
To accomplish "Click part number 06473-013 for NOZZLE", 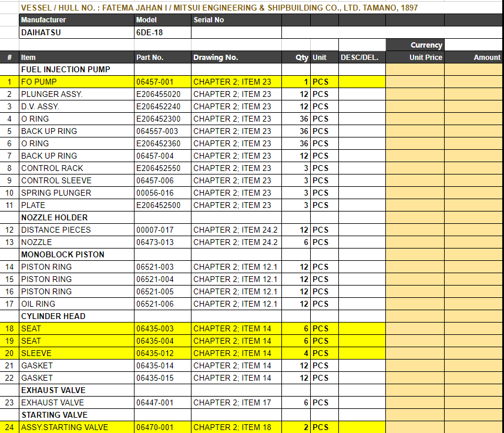I will (x=162, y=242).
